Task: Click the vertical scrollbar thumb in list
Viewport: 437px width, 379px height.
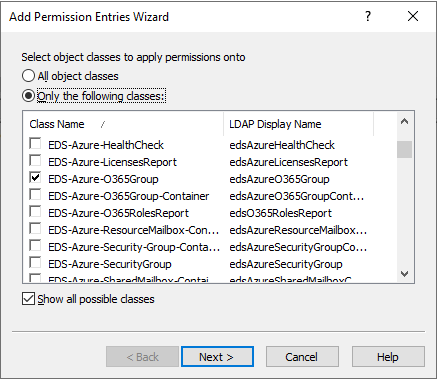Action: click(404, 149)
